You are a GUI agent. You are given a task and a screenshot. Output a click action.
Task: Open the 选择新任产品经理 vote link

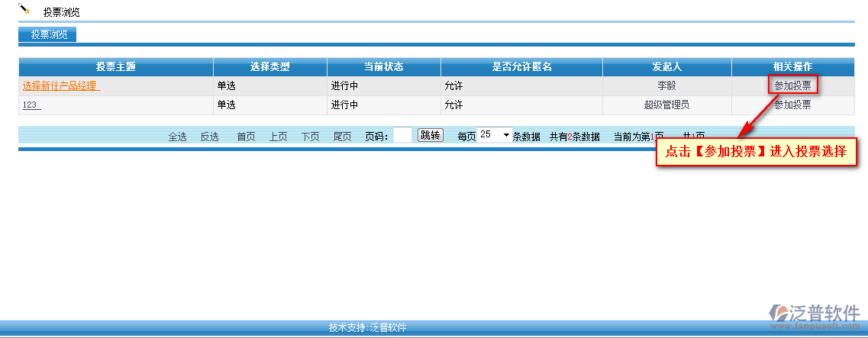point(61,86)
